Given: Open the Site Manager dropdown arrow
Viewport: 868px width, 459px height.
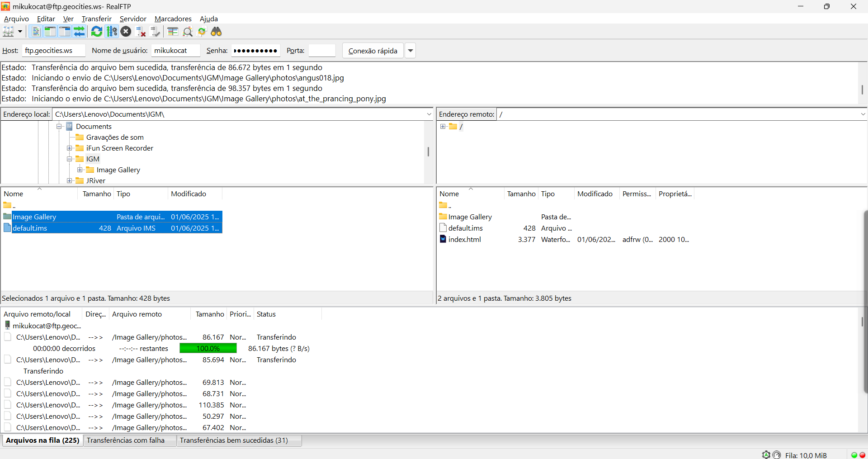Looking at the screenshot, I should (x=20, y=32).
